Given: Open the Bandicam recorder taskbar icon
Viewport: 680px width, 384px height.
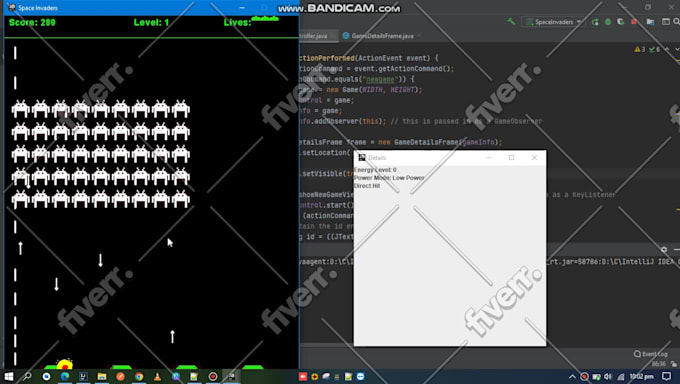Looking at the screenshot, I should pyautogui.click(x=213, y=376).
